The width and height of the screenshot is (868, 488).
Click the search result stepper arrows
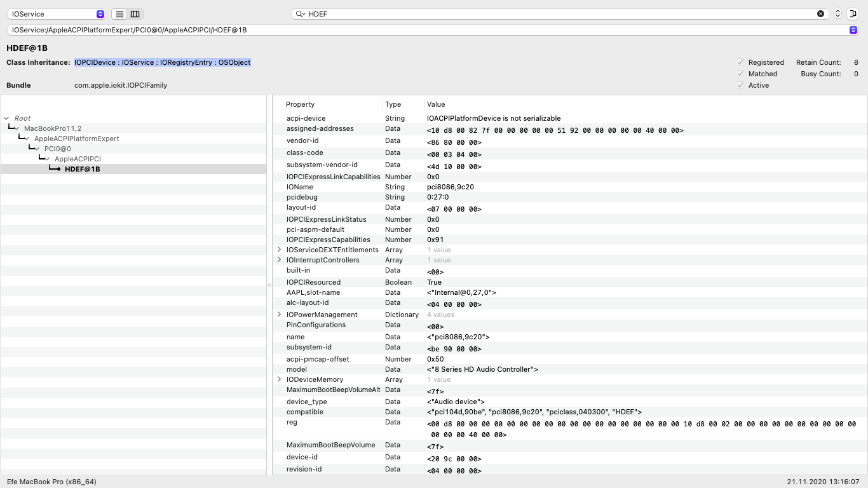837,14
